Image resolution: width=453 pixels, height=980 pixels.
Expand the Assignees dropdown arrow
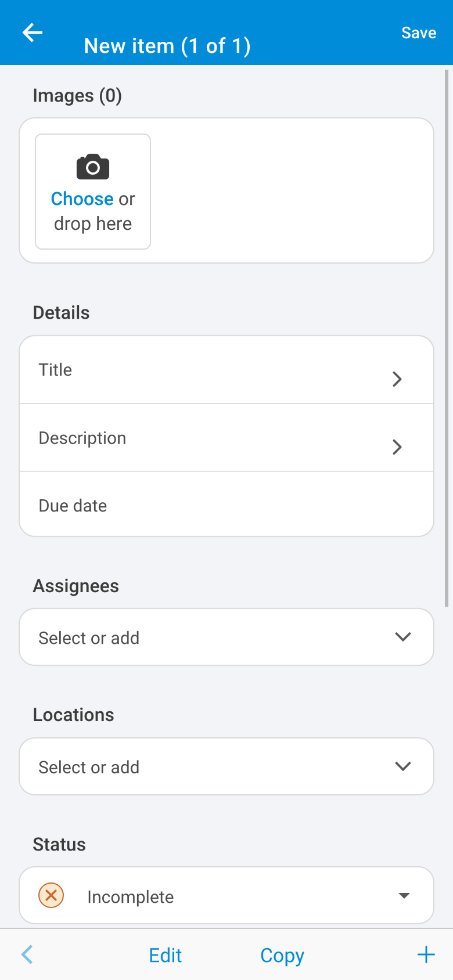click(x=403, y=637)
